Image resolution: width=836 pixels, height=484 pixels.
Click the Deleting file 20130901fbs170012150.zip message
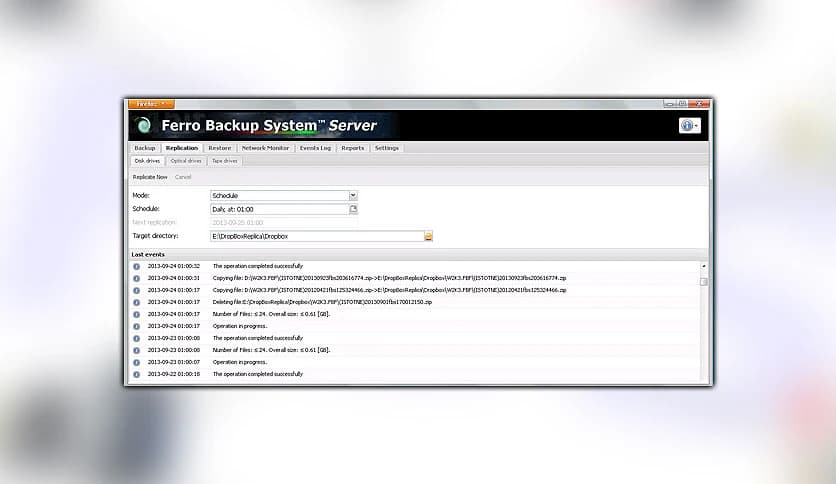[322, 302]
